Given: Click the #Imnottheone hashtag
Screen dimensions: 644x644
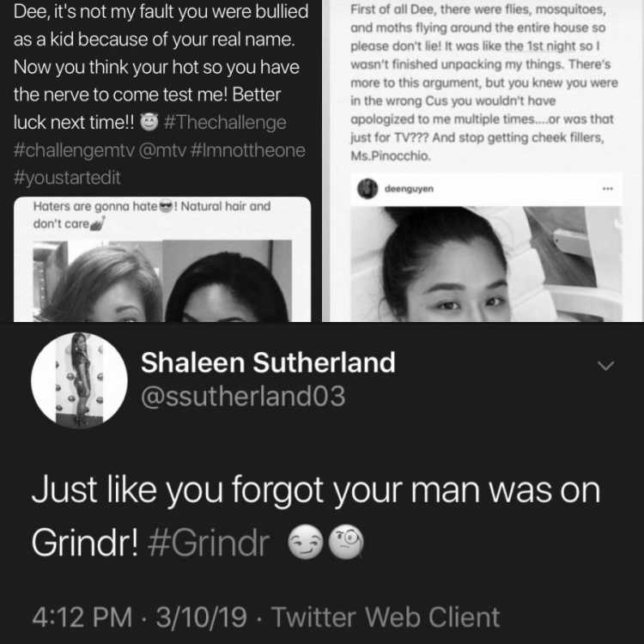Looking at the screenshot, I should click(x=248, y=150).
